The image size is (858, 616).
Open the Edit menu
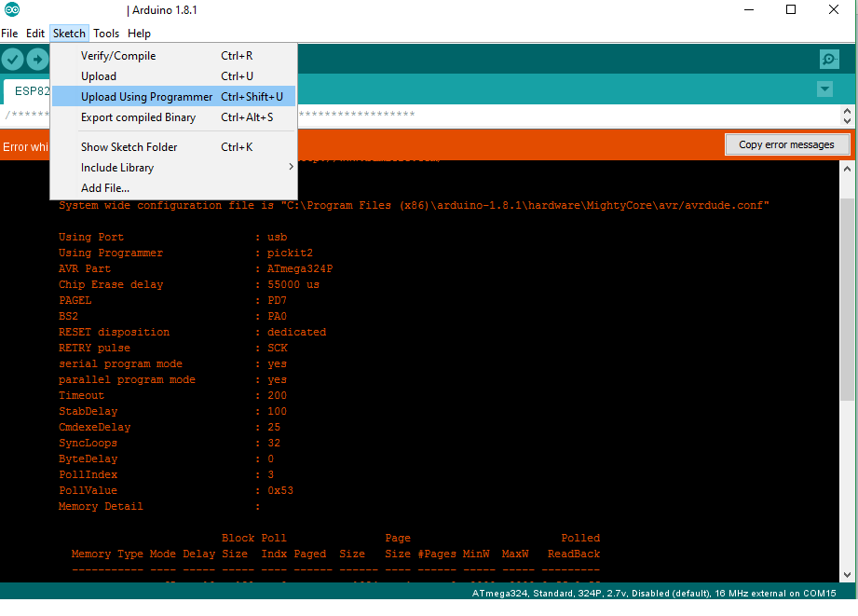[x=35, y=34]
